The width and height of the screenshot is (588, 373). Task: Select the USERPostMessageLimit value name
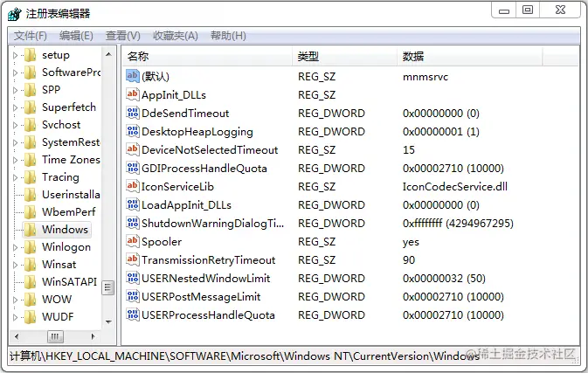(x=201, y=297)
